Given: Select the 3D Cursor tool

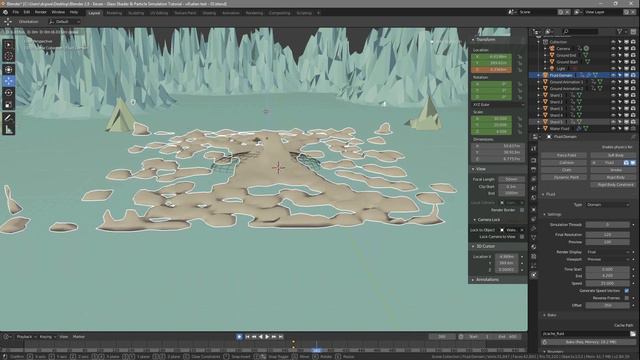Looking at the screenshot, I should click(x=9, y=56).
